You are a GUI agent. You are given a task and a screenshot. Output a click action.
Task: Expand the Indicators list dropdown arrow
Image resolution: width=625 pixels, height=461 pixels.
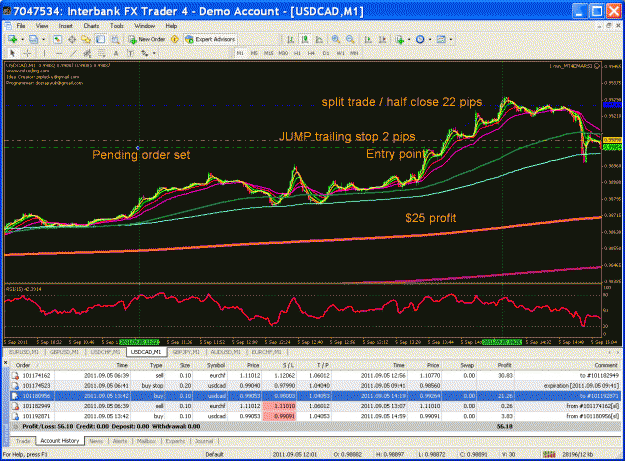coord(409,39)
